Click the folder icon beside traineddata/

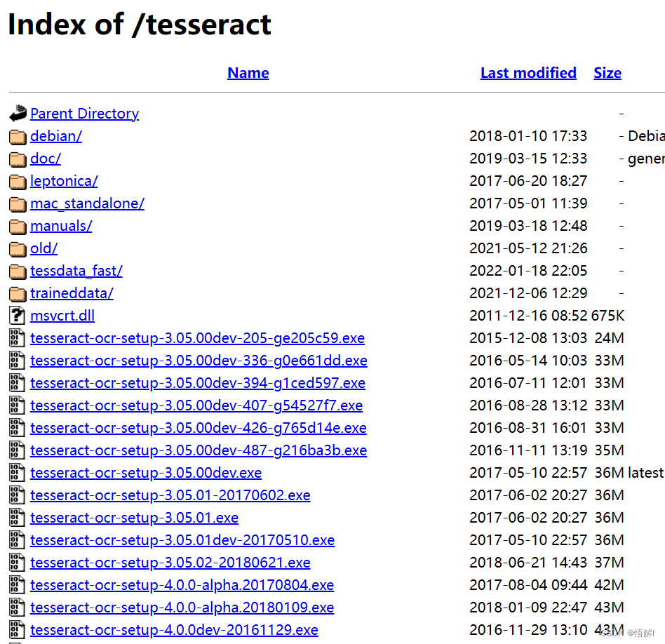(x=18, y=294)
